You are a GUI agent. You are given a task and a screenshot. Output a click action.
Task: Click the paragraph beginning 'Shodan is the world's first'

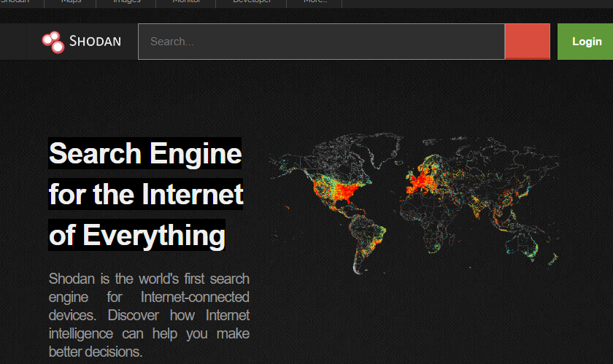(x=149, y=315)
